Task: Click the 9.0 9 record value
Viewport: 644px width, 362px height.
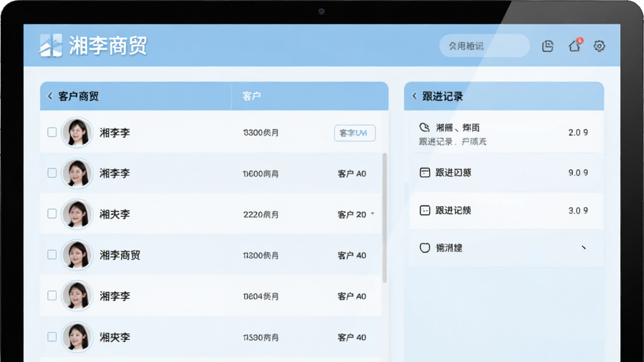Action: pyautogui.click(x=579, y=173)
